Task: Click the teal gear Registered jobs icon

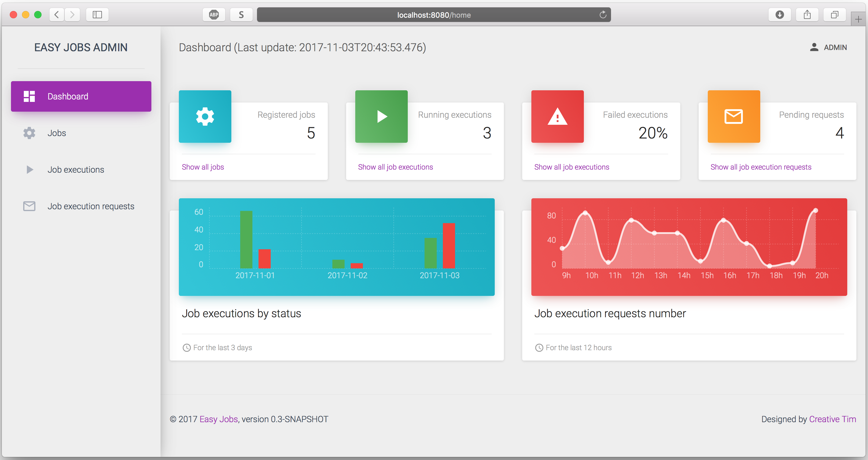Action: (x=205, y=117)
